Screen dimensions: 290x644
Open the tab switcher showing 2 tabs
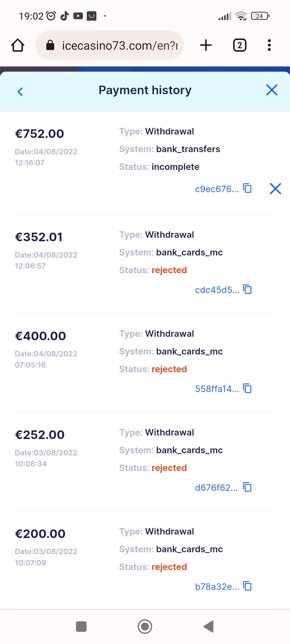click(240, 45)
